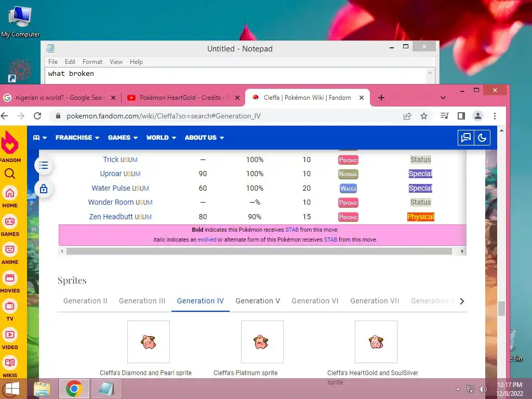Open Chrome tab search chevron
This screenshot has width=532, height=399.
coord(443,98)
